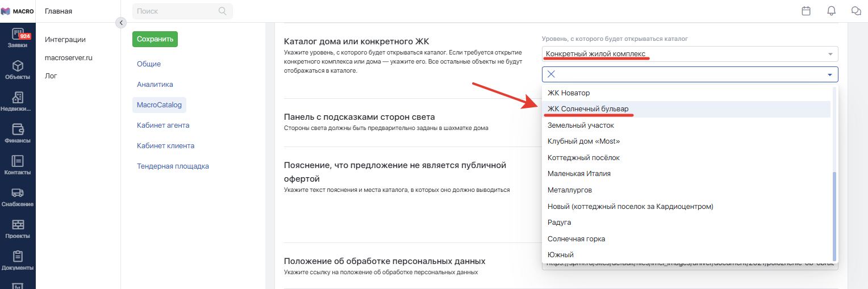Go to the Финансы wallet icon
The image size is (868, 289).
click(18, 129)
